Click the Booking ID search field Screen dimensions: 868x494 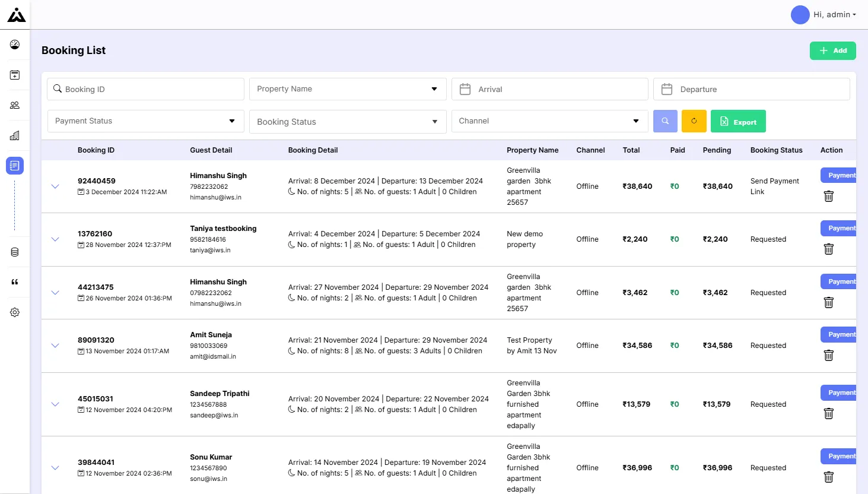pos(146,89)
